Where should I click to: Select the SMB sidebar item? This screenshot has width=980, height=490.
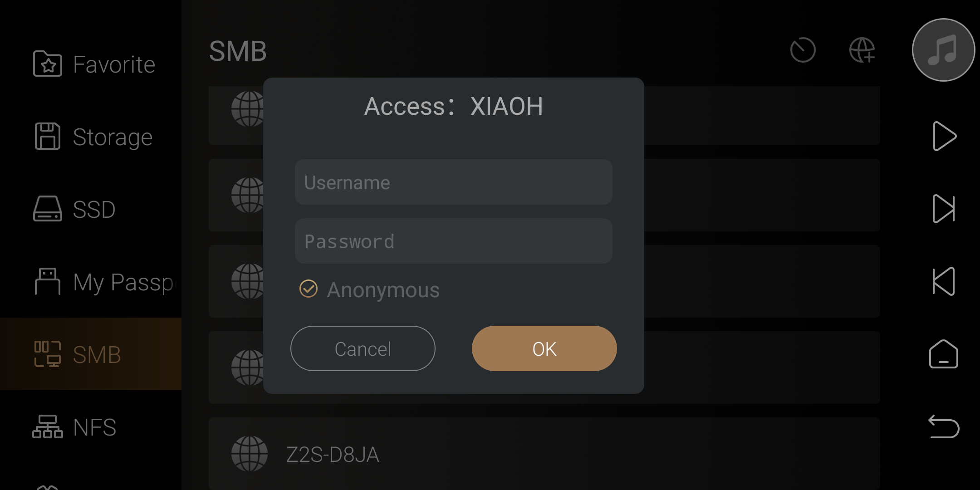(x=91, y=354)
